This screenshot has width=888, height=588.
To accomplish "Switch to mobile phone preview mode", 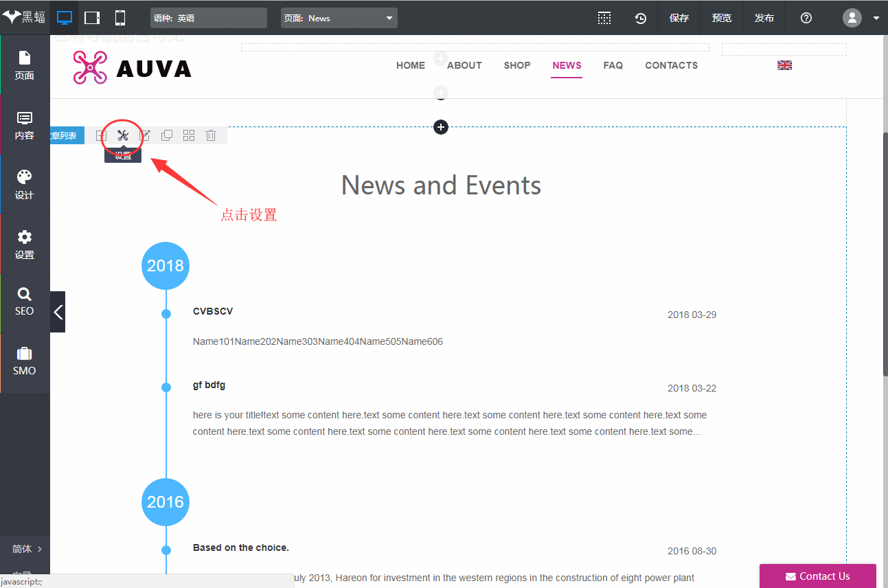I will [x=120, y=18].
